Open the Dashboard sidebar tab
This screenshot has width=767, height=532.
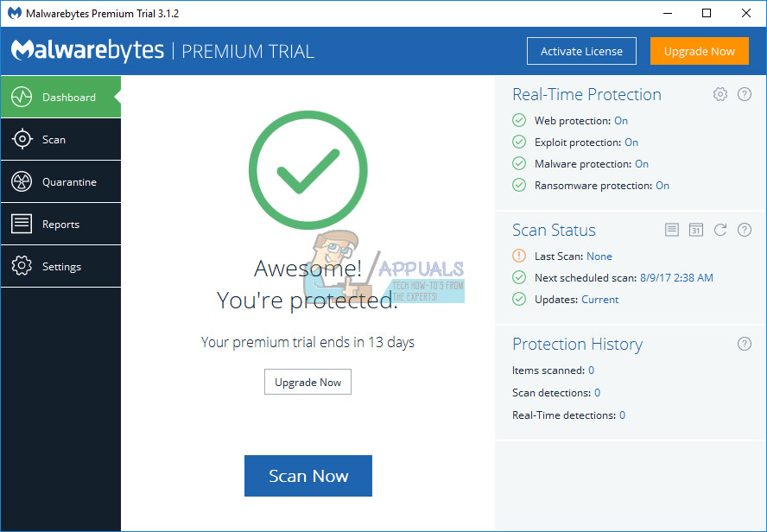point(60,97)
